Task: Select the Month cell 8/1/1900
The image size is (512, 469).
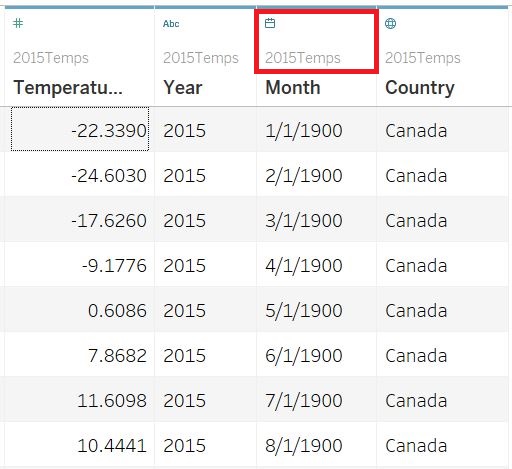Action: pyautogui.click(x=304, y=445)
